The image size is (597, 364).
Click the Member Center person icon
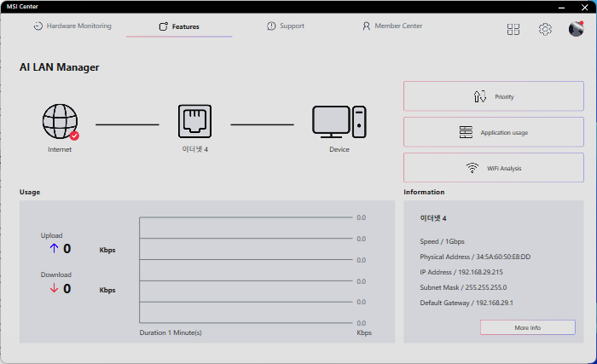pos(366,26)
